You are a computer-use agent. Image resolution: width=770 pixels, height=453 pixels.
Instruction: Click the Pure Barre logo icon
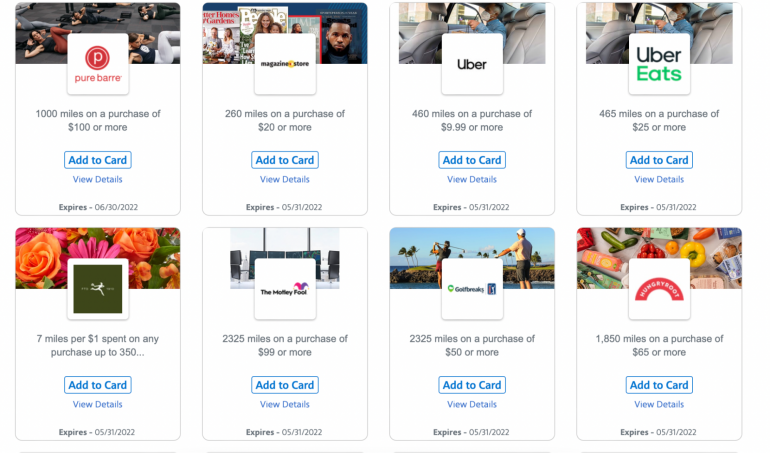[98, 64]
